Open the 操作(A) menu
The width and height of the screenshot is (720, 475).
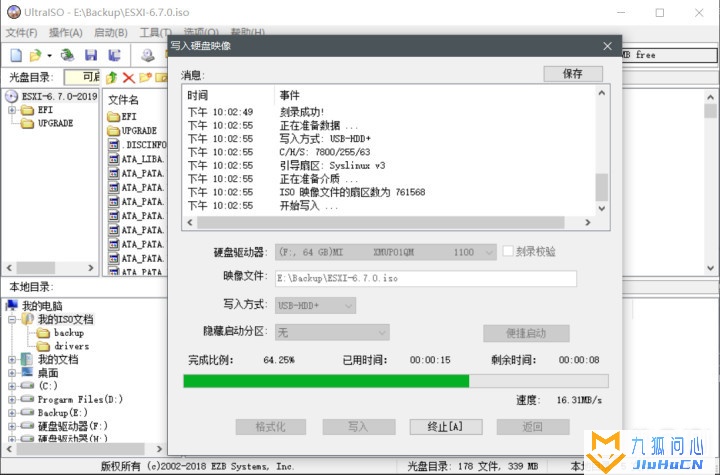pos(66,33)
